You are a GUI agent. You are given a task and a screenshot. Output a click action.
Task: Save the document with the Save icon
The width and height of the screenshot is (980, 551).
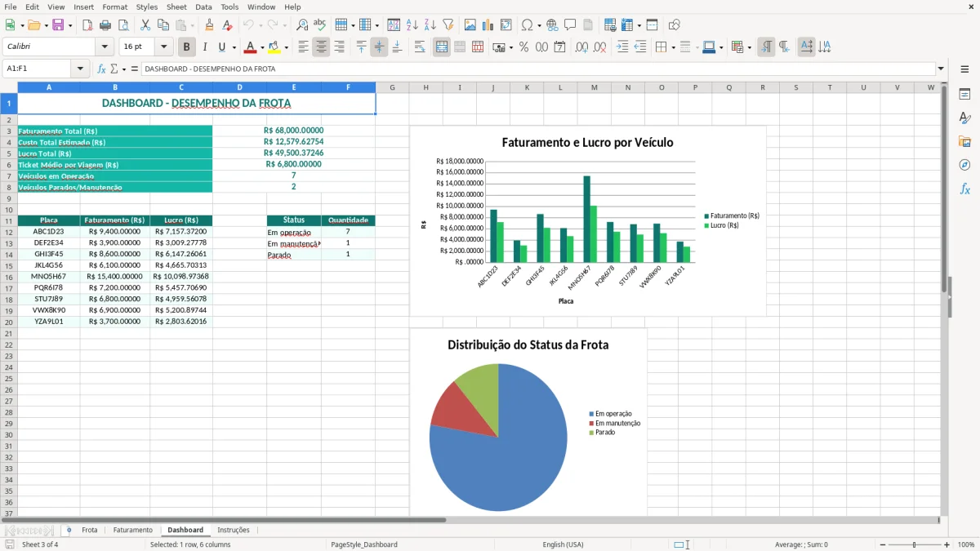58,25
